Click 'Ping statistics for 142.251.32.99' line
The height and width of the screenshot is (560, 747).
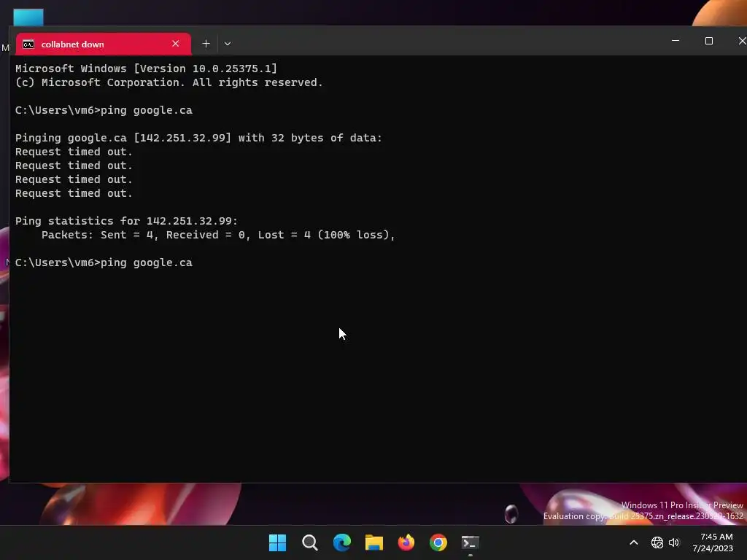[x=126, y=221]
